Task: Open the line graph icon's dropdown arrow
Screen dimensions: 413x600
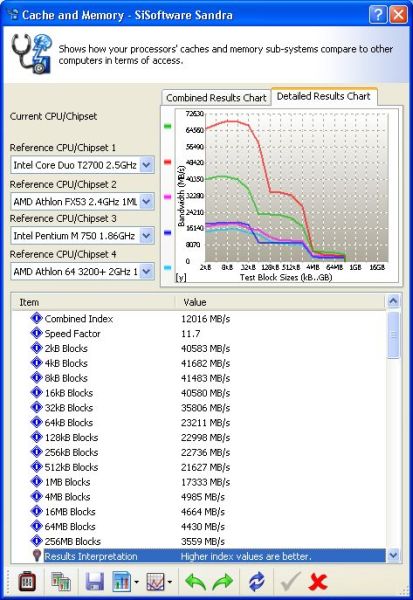Action: [170, 582]
